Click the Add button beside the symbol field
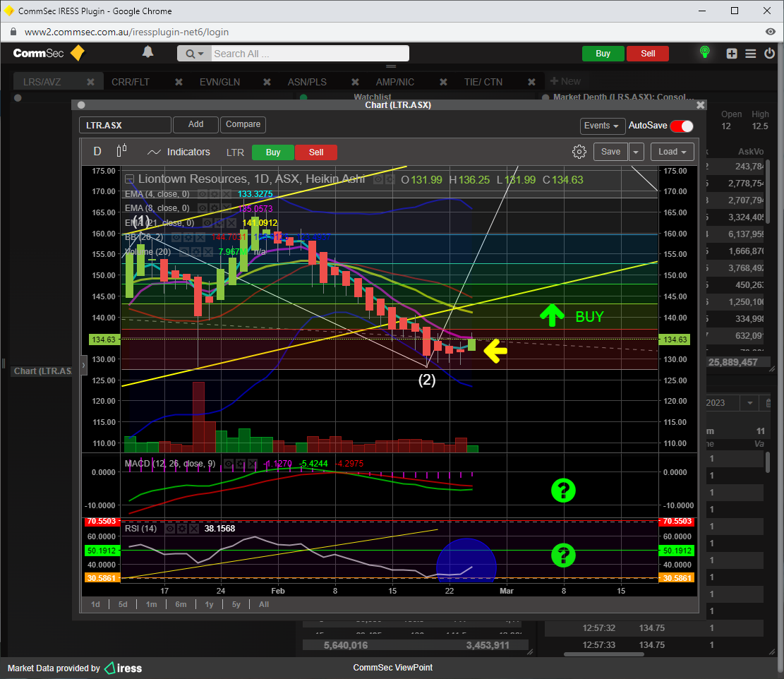784x679 pixels. coord(195,124)
